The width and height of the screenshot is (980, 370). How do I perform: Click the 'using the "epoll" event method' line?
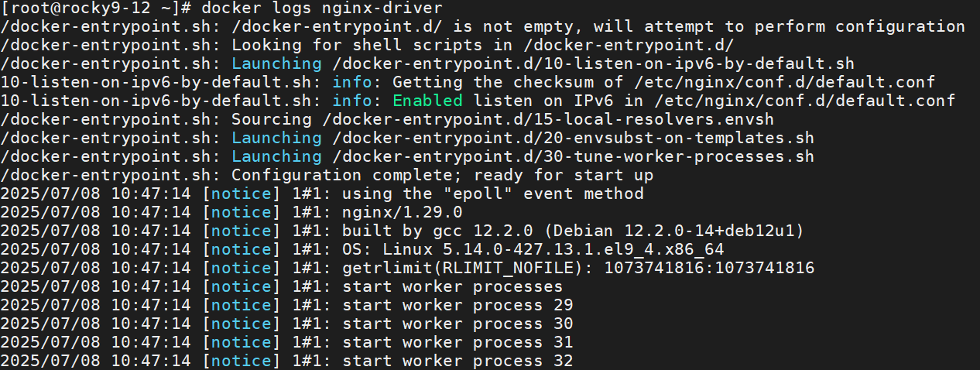pos(322,194)
